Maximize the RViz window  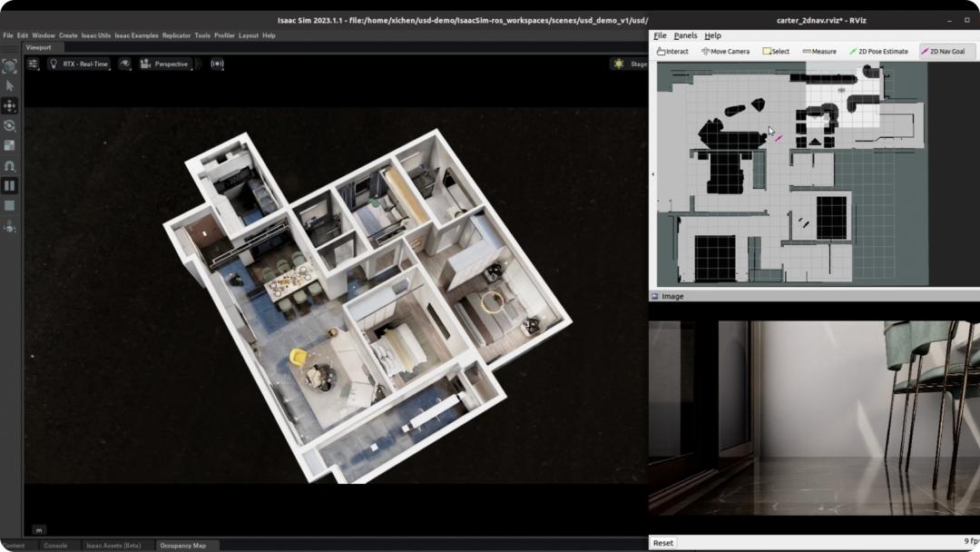(967, 21)
